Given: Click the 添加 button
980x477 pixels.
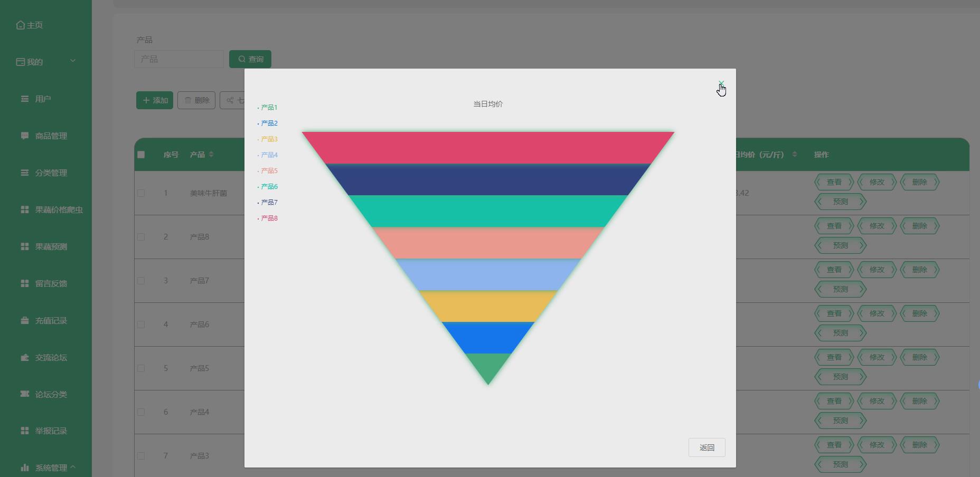Looking at the screenshot, I should pyautogui.click(x=155, y=100).
